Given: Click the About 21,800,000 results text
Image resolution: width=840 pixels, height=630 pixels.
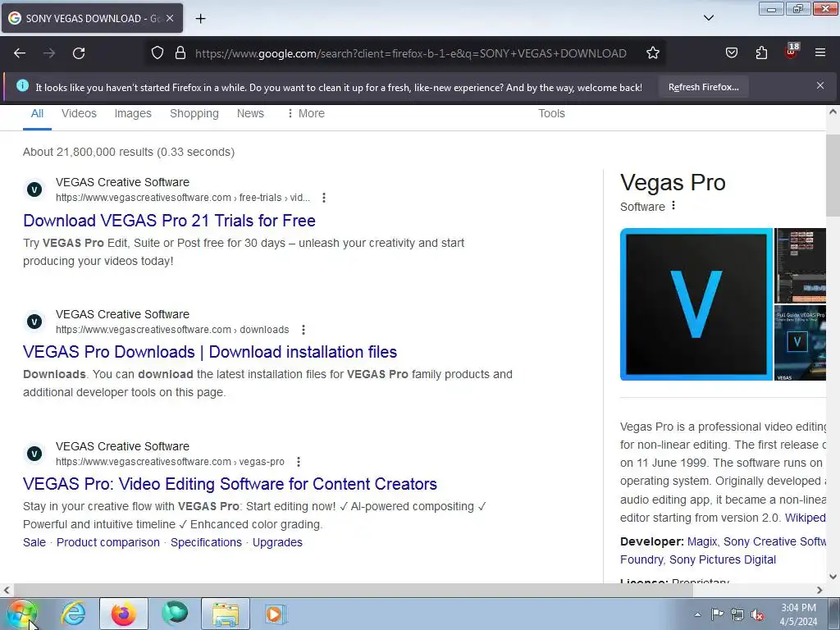Looking at the screenshot, I should (129, 152).
